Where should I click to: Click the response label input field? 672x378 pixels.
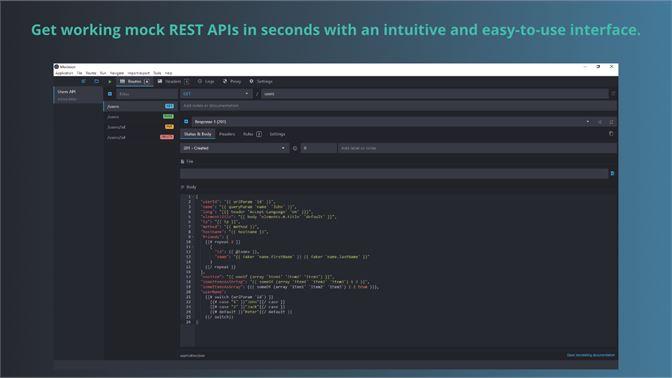(477, 148)
